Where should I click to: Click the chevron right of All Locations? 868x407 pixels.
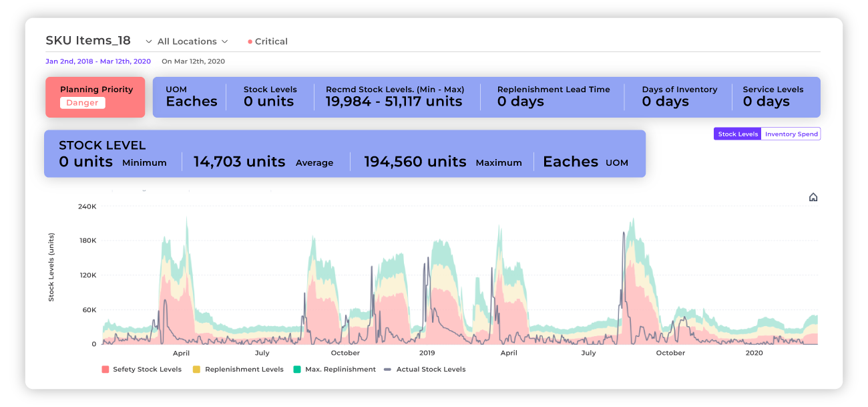tap(225, 41)
